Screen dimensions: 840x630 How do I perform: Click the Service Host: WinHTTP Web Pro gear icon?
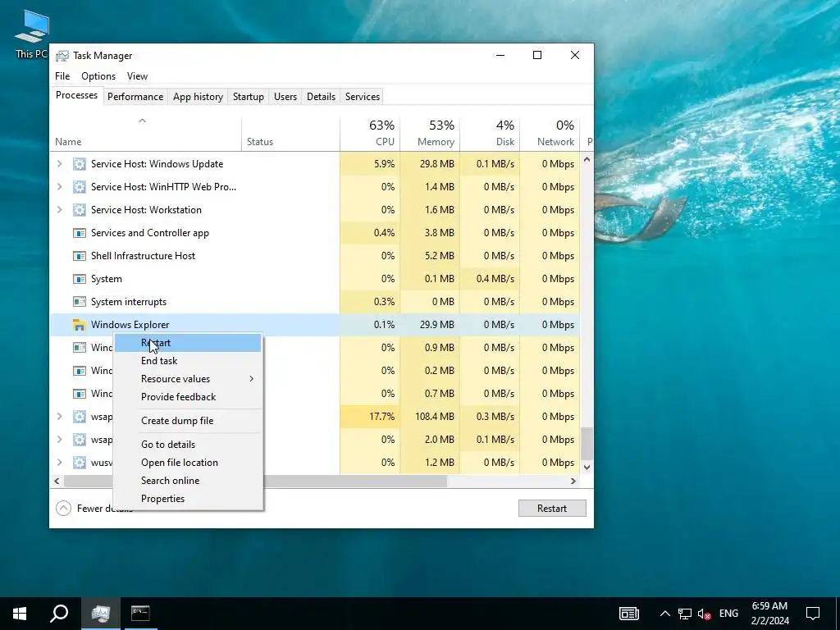click(80, 187)
